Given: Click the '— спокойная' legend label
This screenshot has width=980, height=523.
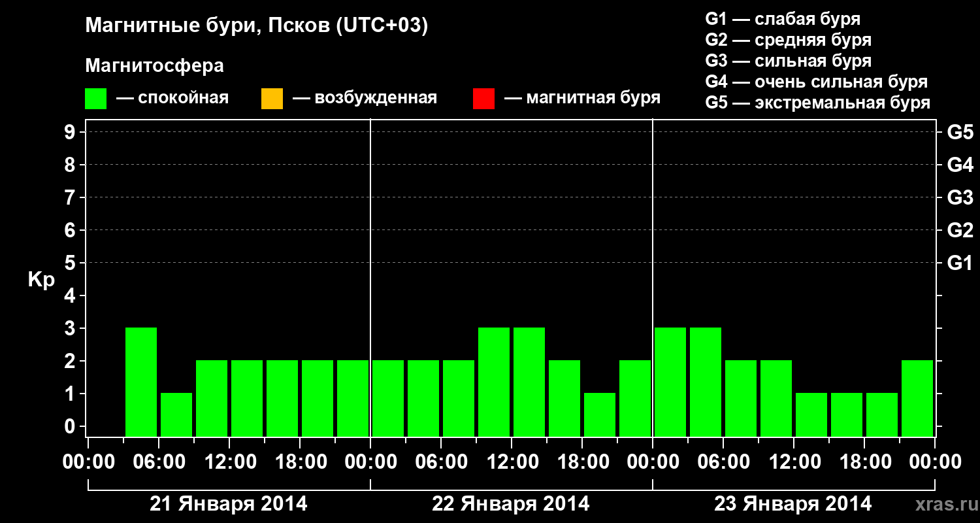Looking at the screenshot, I should click(172, 99).
